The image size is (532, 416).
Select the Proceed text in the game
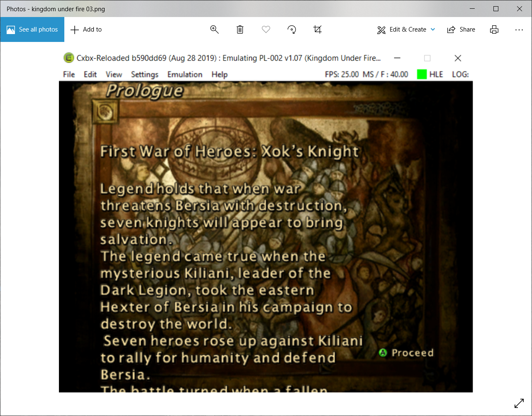412,353
